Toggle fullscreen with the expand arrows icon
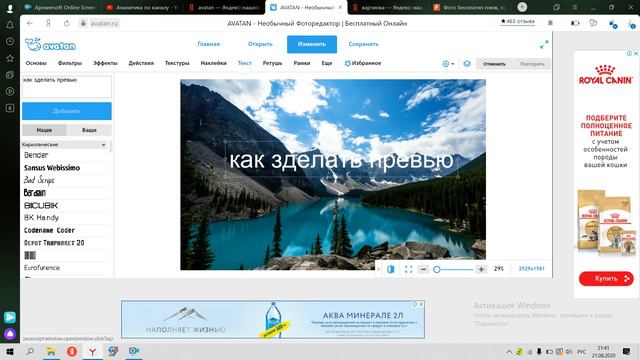640x360 pixels. (x=544, y=44)
